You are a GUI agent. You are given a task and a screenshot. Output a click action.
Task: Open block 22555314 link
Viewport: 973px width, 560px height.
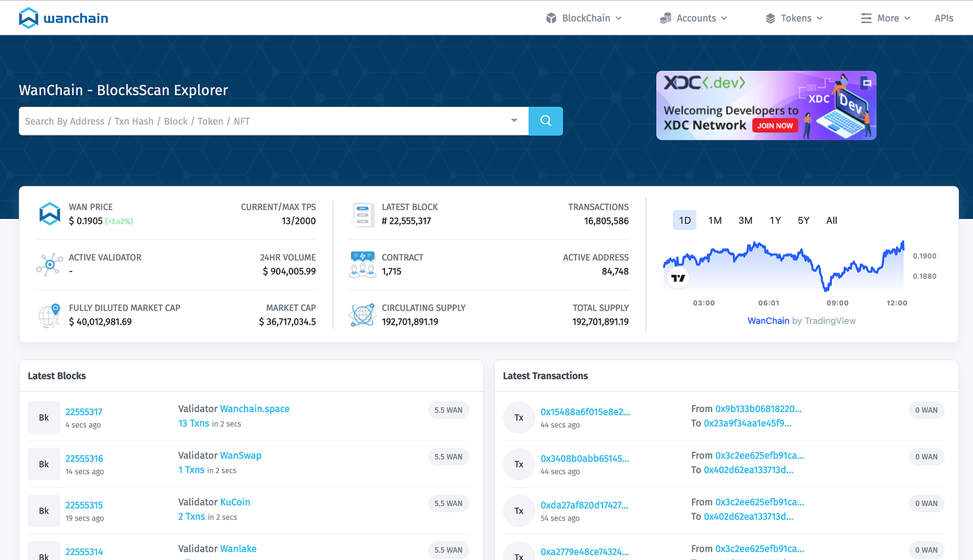point(84,552)
